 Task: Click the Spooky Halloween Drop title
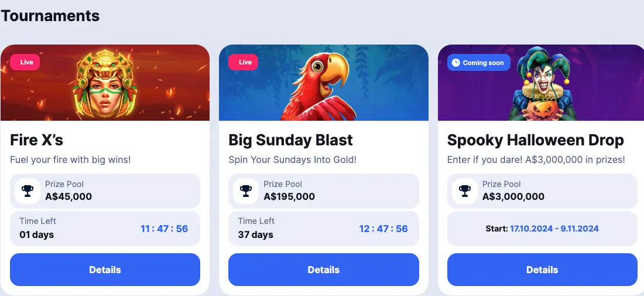535,141
